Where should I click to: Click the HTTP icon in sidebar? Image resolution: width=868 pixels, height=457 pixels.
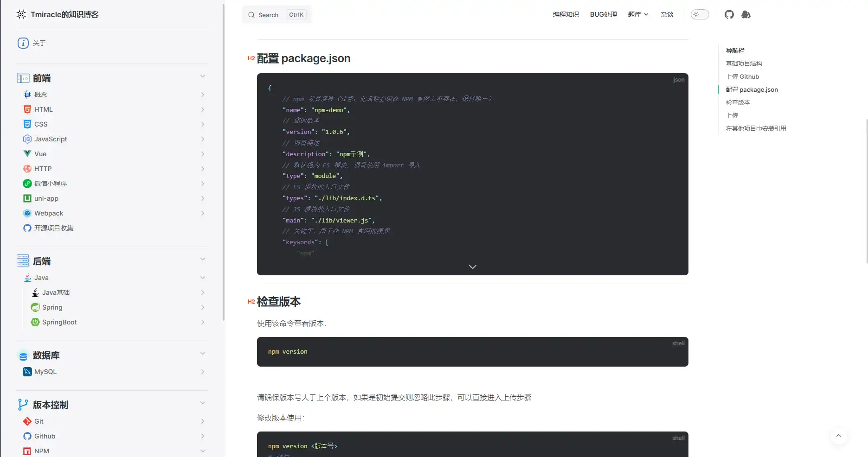(27, 169)
